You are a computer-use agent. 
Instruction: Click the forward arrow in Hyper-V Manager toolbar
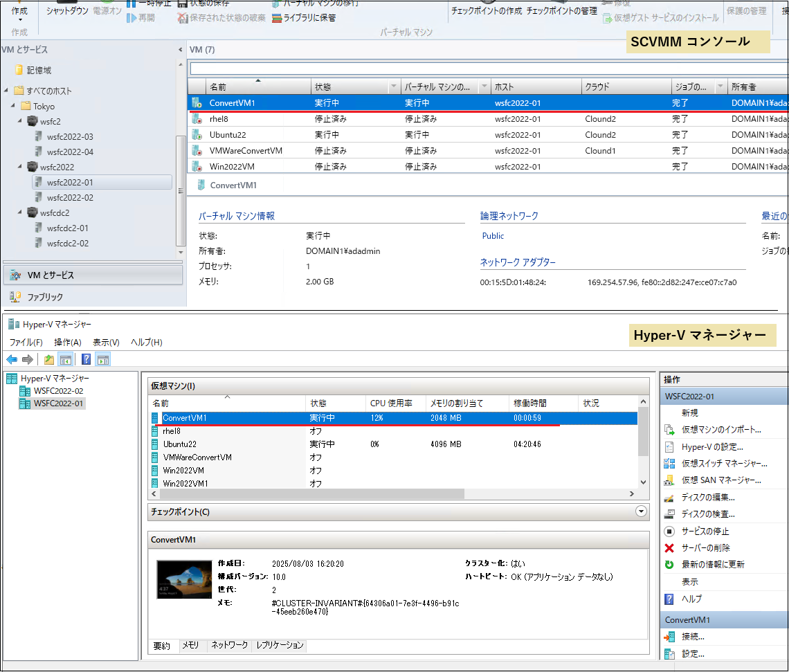28,359
